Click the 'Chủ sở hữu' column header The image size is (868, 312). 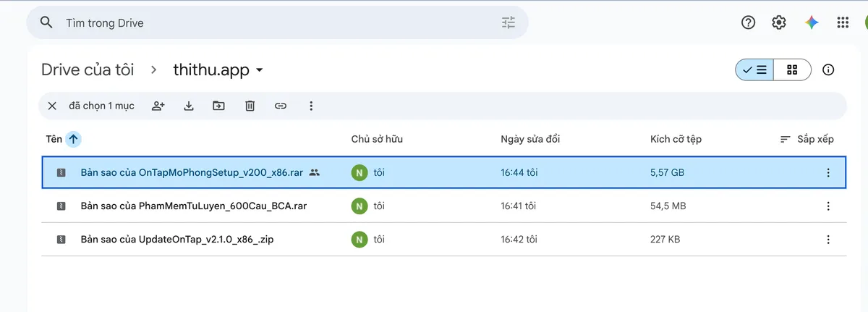(x=376, y=139)
